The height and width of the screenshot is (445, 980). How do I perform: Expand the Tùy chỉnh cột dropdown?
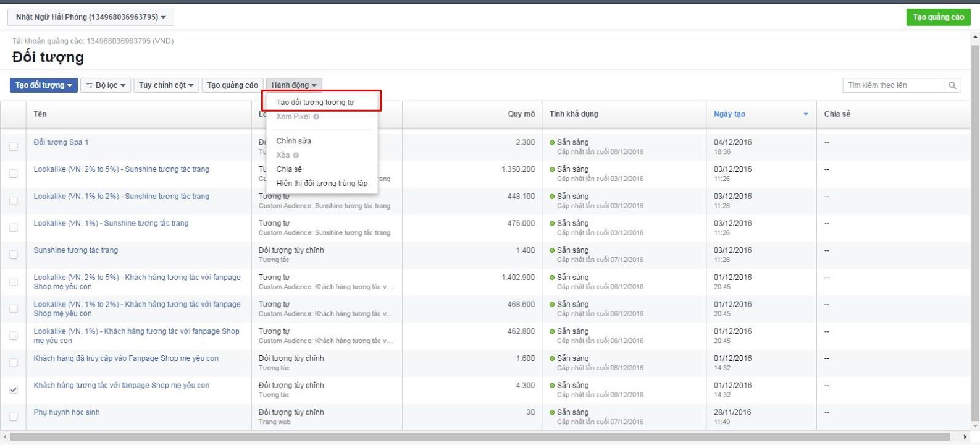pyautogui.click(x=166, y=85)
